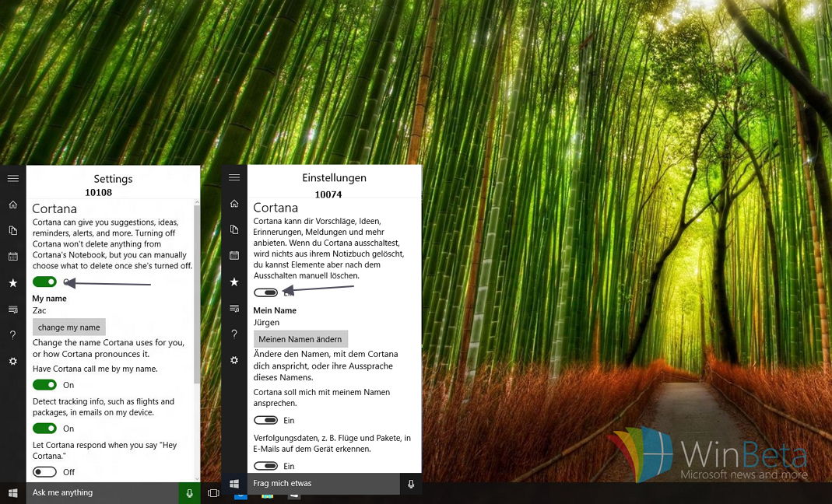
Task: Switch off main Cortana toggle in Einstellungen
Action: click(x=266, y=292)
